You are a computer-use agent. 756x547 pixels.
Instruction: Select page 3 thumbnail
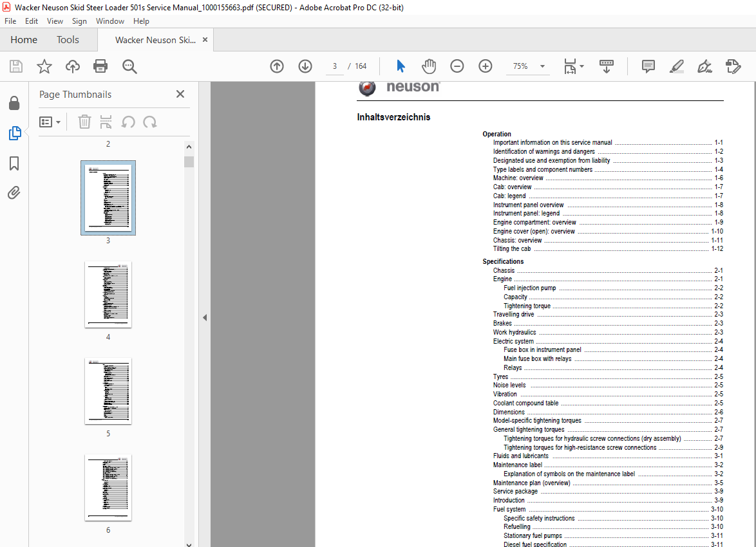[108, 198]
